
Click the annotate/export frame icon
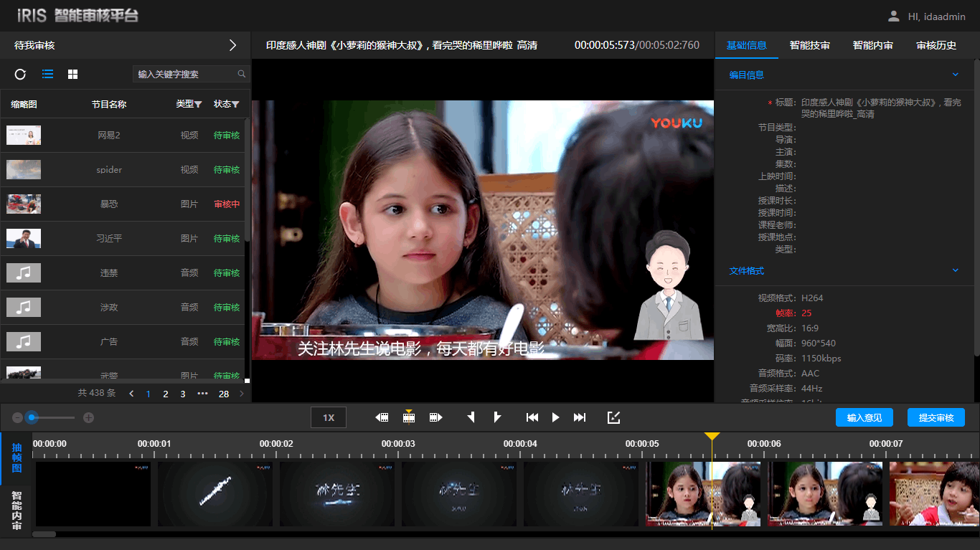[613, 417]
